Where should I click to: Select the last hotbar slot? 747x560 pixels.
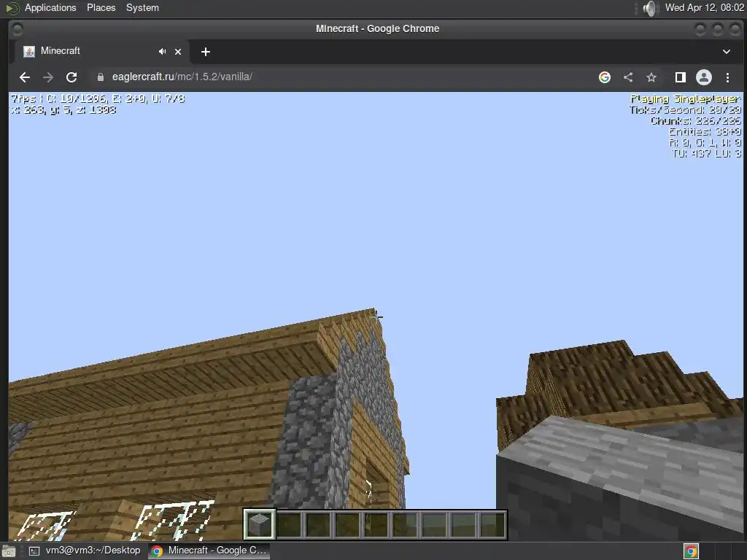(x=492, y=525)
